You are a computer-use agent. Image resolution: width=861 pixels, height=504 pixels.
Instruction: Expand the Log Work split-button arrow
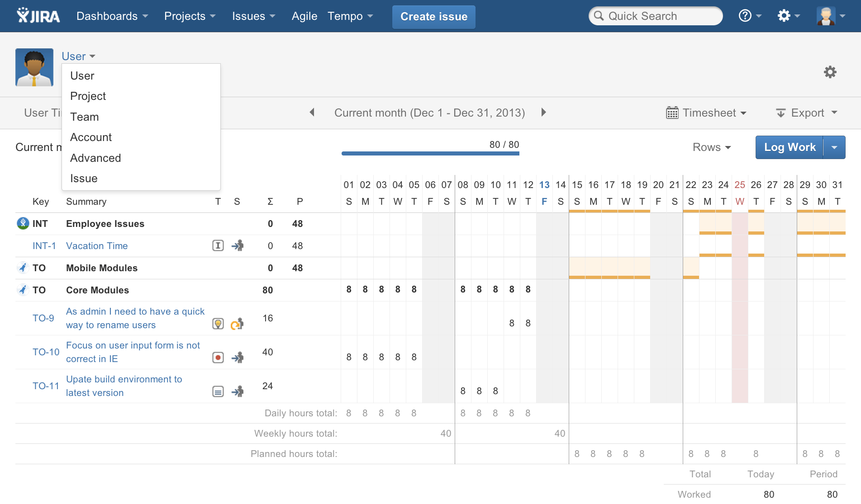834,147
